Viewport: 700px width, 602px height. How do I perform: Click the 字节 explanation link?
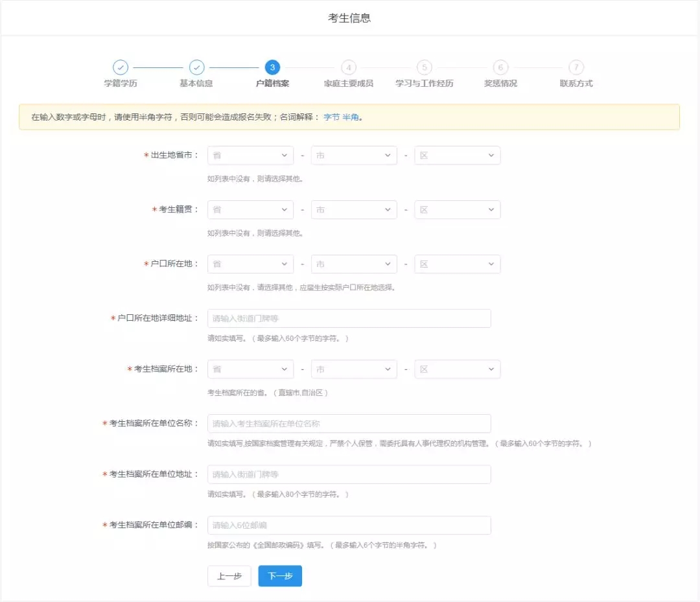click(x=331, y=117)
